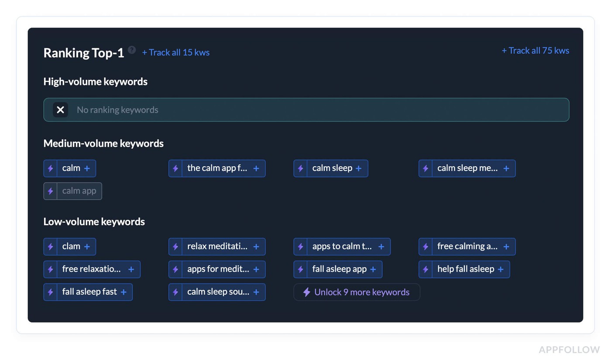Select "free relaxatio…" keyword text
Viewport: 611px width, 364px height.
point(92,269)
